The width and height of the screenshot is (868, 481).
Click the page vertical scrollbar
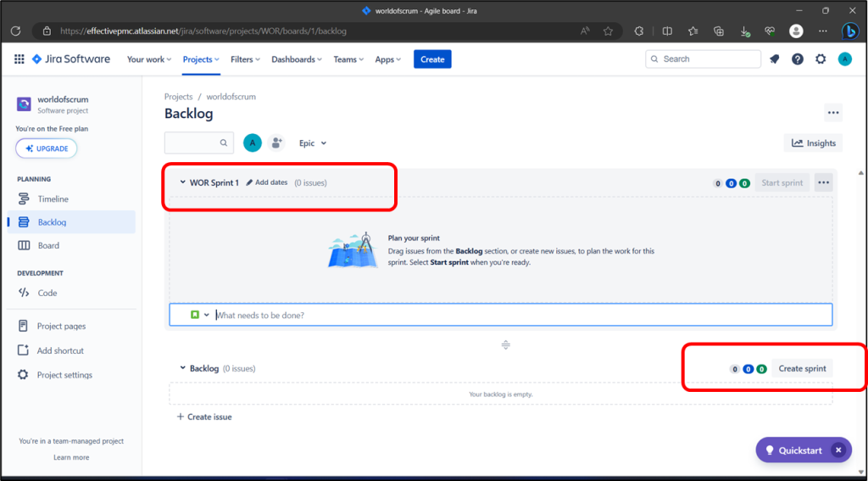[x=861, y=322]
